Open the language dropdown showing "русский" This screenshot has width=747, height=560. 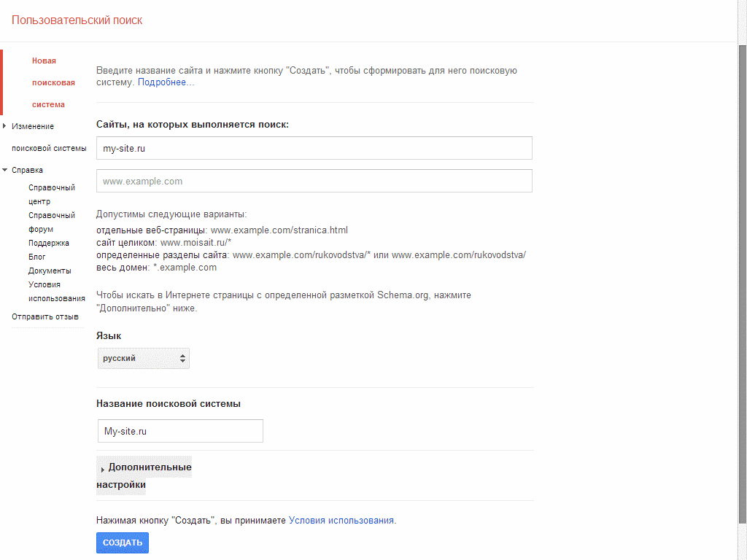coord(143,358)
